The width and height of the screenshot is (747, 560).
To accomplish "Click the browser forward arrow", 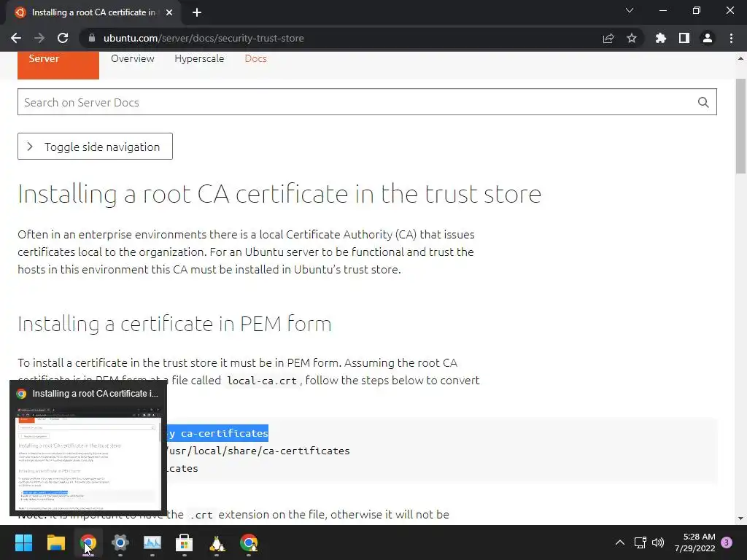I will 39,38.
